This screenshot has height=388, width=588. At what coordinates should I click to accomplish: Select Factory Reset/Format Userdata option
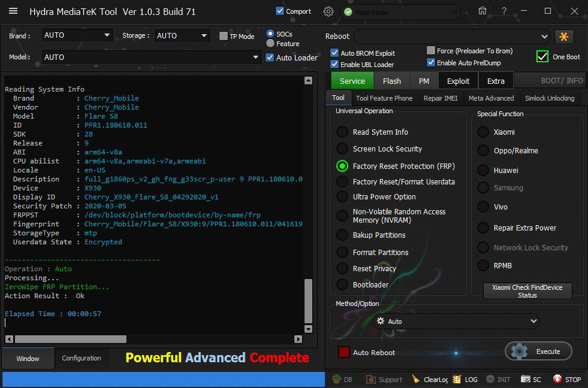(342, 181)
